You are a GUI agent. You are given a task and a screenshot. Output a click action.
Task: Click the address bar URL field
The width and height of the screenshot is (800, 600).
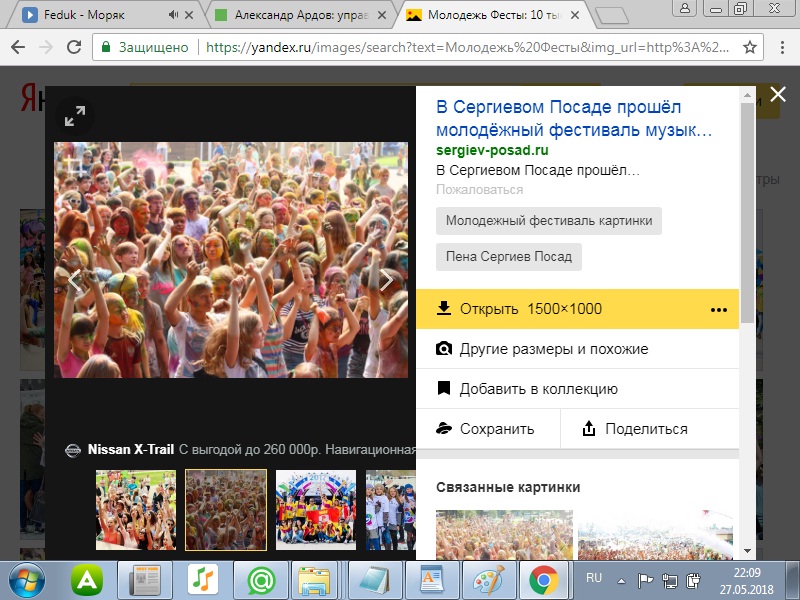pyautogui.click(x=467, y=47)
